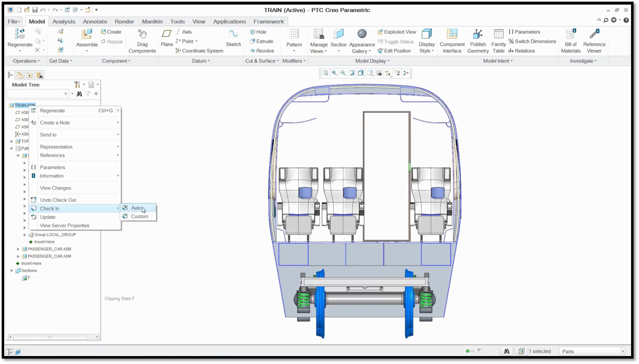This screenshot has height=364, width=639.
Task: Choose Custom check in option
Action: [139, 217]
